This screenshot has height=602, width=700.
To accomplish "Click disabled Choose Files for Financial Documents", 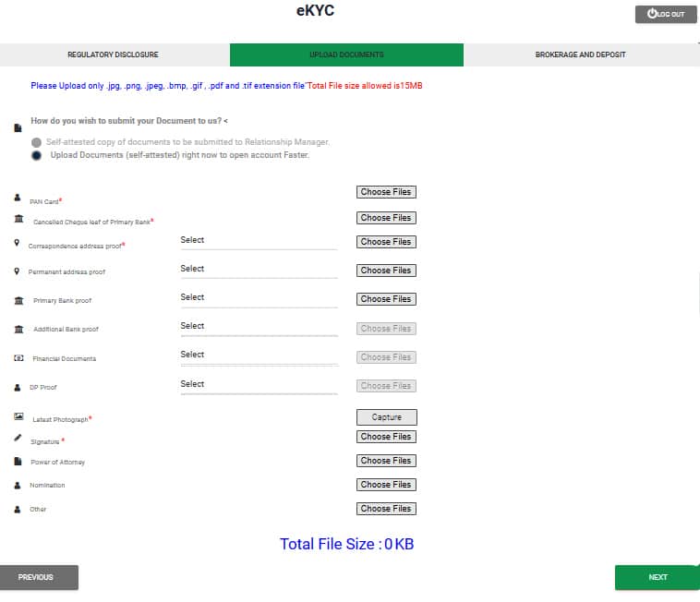I will pyautogui.click(x=386, y=357).
